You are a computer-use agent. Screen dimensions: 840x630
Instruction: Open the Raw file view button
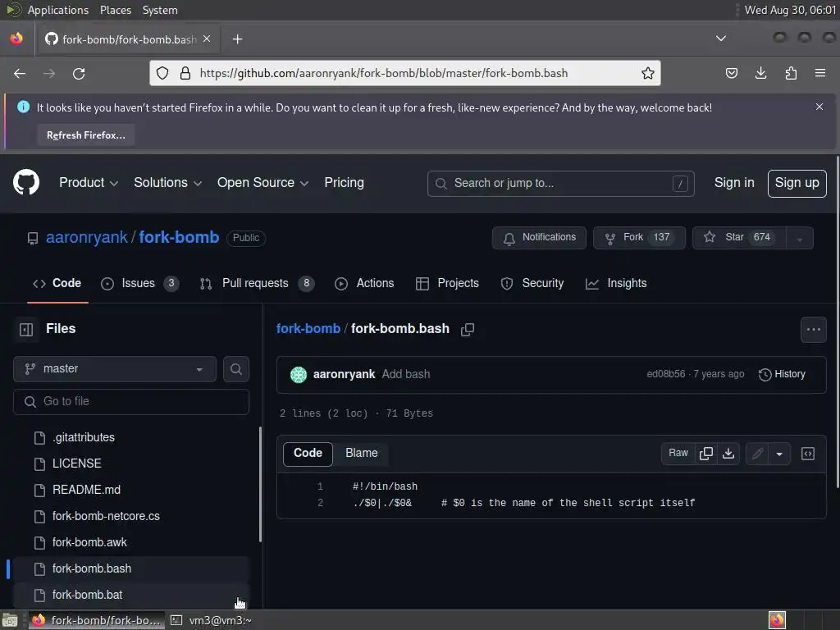[x=678, y=454]
